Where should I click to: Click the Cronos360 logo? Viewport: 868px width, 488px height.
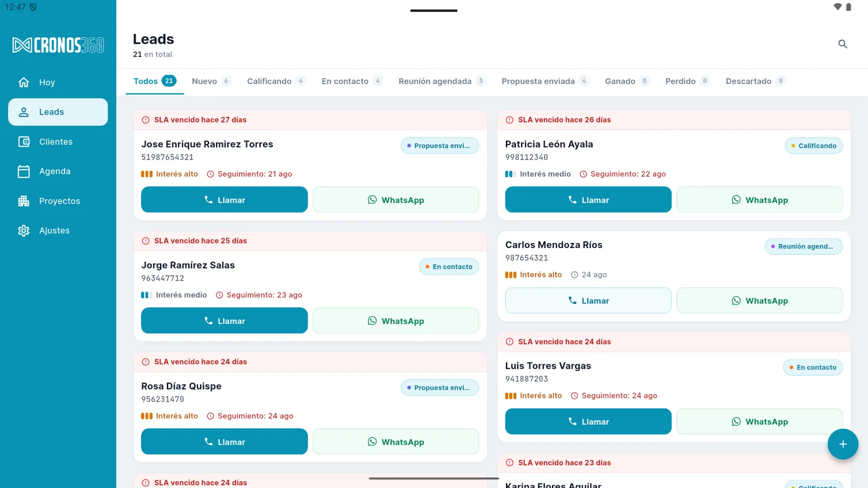click(58, 45)
